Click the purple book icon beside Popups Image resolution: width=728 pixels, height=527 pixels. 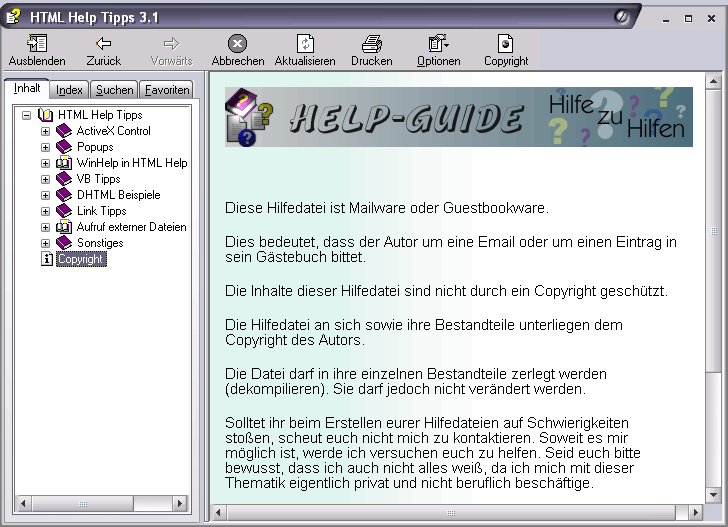64,147
